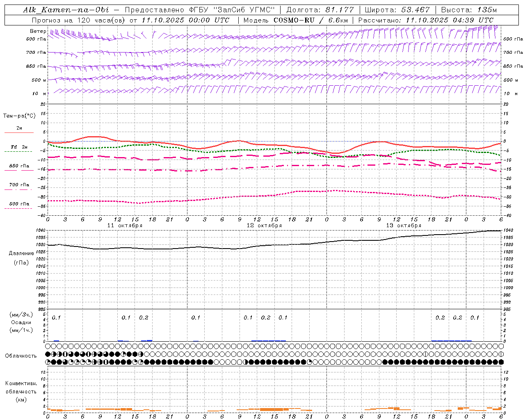Click the Тем-ра(°C) axis label
Screen dimensions: 525x420
pos(19,116)
